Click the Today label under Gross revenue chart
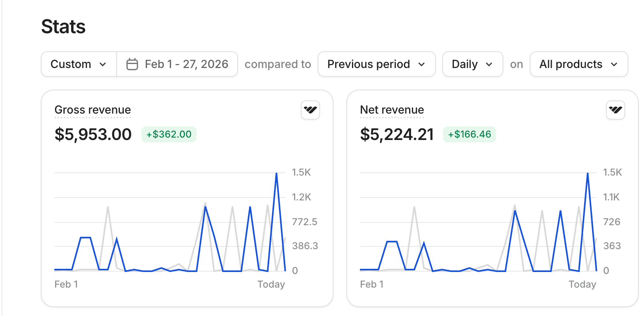644x316 pixels. pos(271,284)
